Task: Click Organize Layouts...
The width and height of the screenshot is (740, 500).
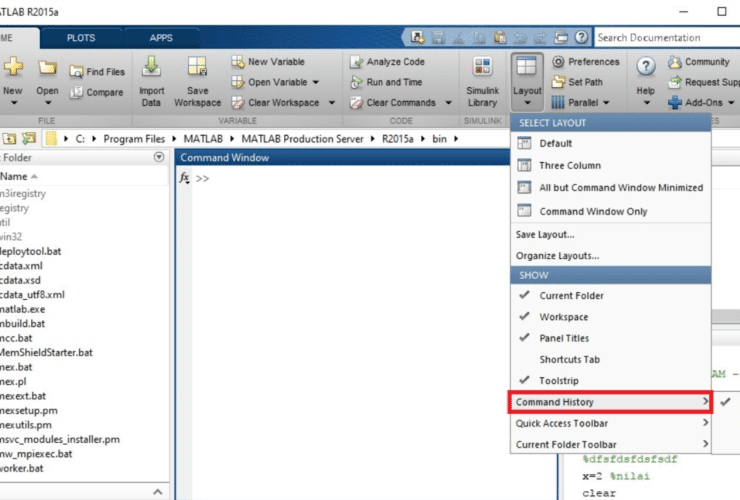Action: [x=611, y=255]
